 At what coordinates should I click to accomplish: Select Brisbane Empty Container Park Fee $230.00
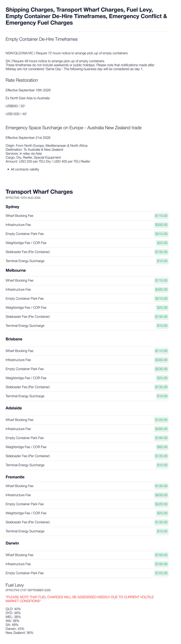161,369
